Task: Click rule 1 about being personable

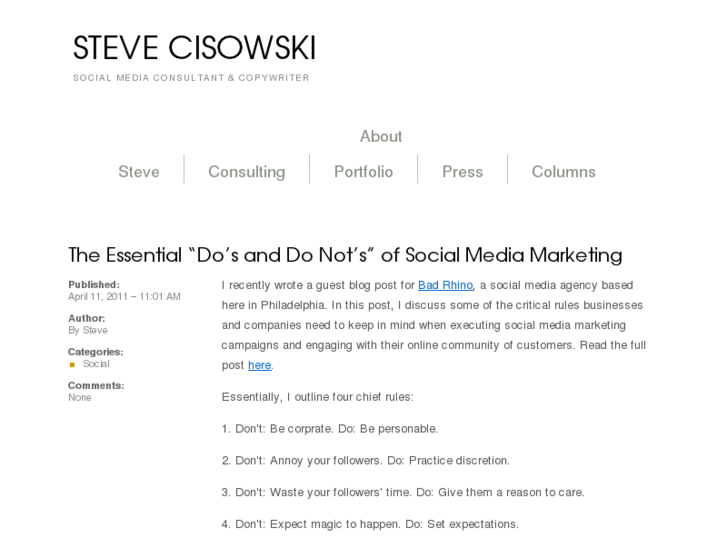Action: [x=330, y=428]
